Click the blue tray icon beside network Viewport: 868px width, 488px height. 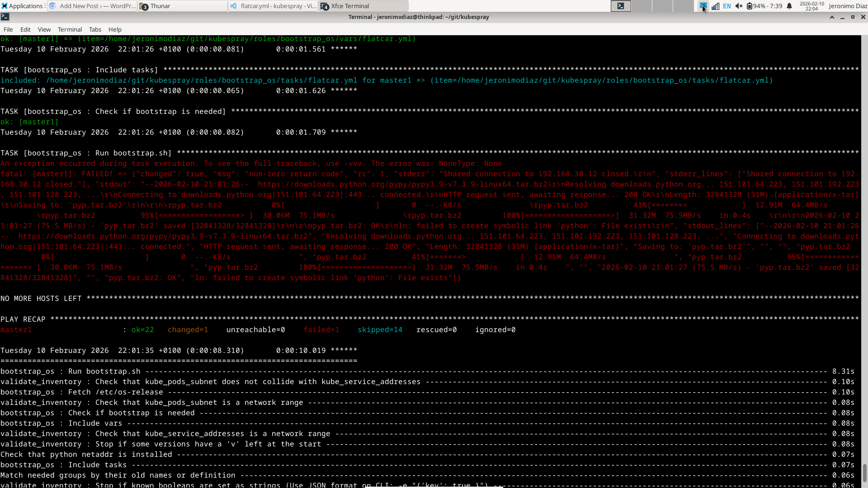click(x=703, y=6)
